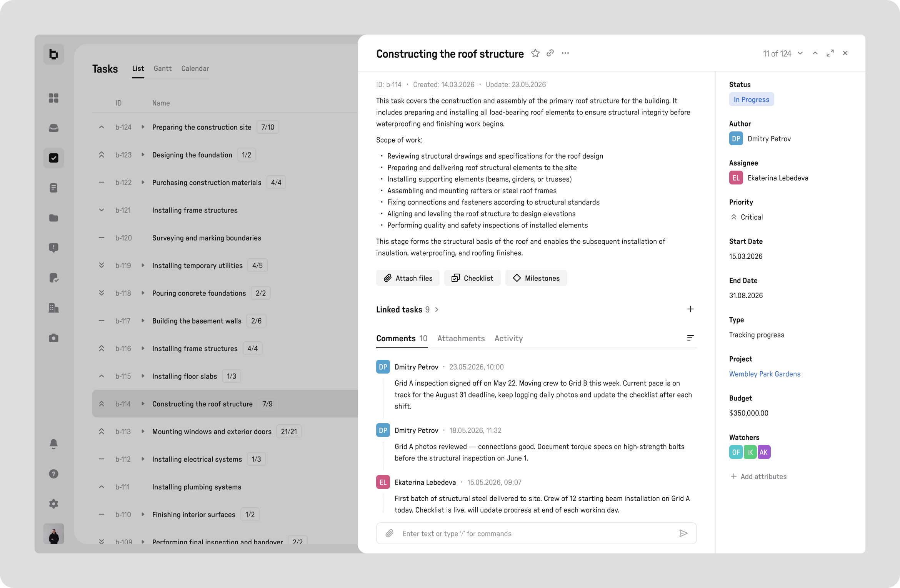Open the documents icon in sidebar
The height and width of the screenshot is (588, 900).
tap(53, 188)
